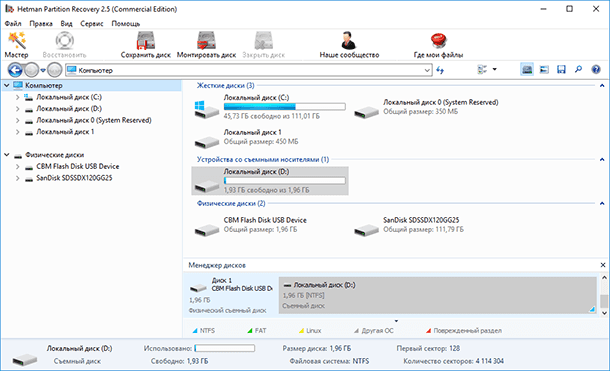Image resolution: width=610 pixels, height=371 pixels.
Task: Click the Поврежденный раздел legend label
Action: pyautogui.click(x=467, y=331)
